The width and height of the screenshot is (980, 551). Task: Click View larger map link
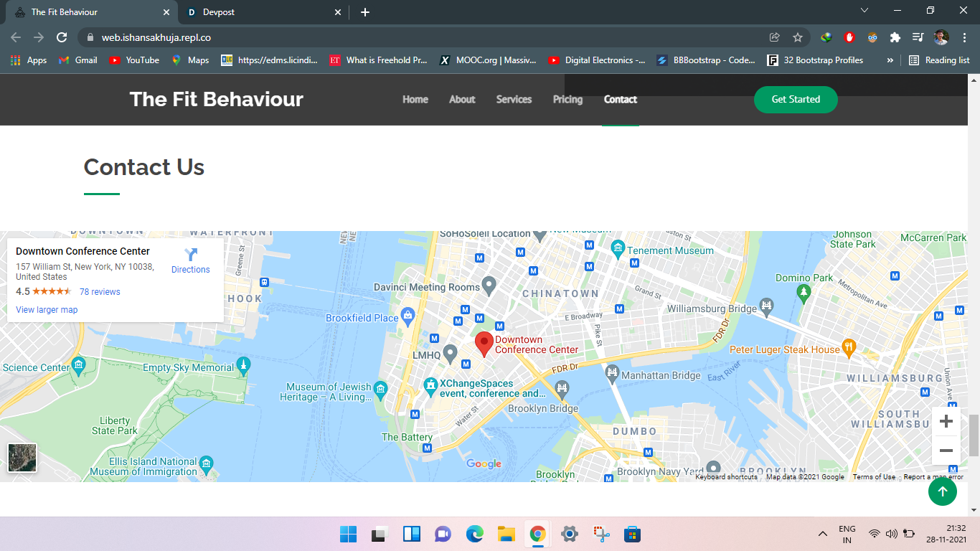click(x=47, y=310)
